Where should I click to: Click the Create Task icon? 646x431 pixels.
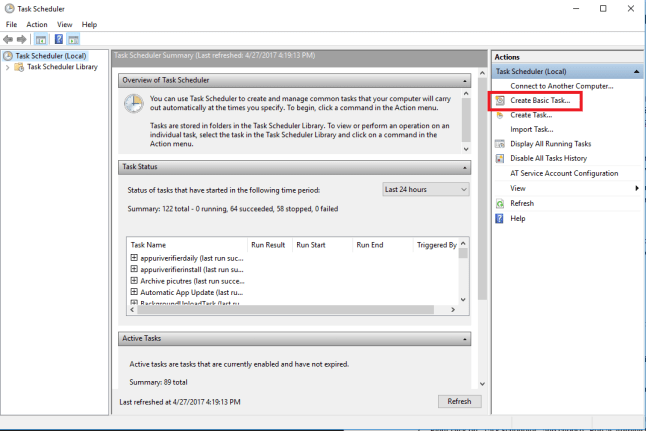tap(500, 115)
